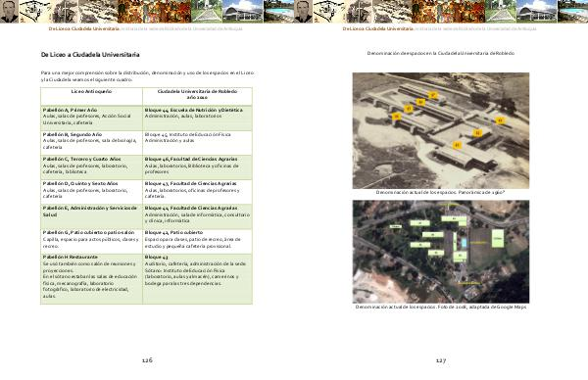Click the swimming pool thumbnail on right page header
The image size is (588, 380).
click(572, 11)
